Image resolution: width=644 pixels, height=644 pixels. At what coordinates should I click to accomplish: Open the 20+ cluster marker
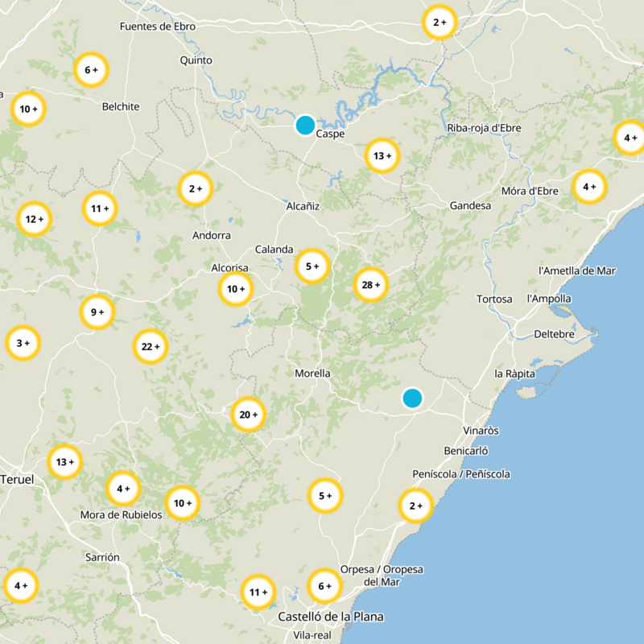tap(248, 415)
